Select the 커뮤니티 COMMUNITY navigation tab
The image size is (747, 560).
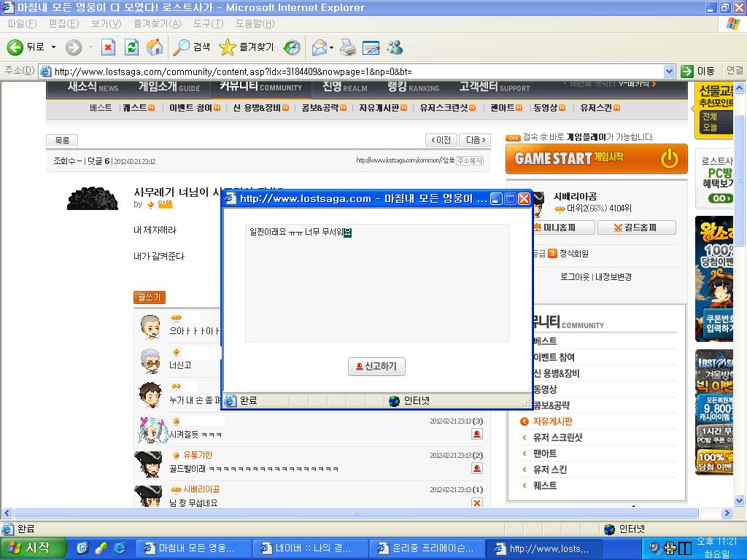[x=261, y=87]
